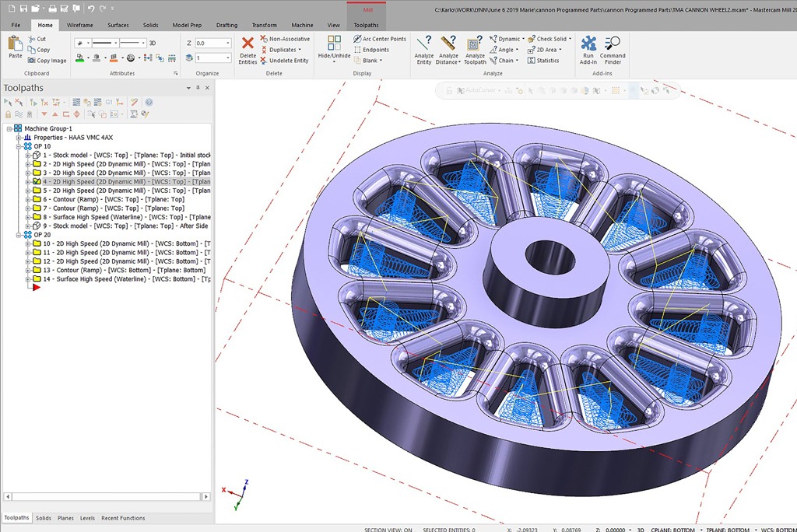Image resolution: width=797 pixels, height=532 pixels.
Task: Switch to the Solids bottom panel tab
Action: click(44, 518)
